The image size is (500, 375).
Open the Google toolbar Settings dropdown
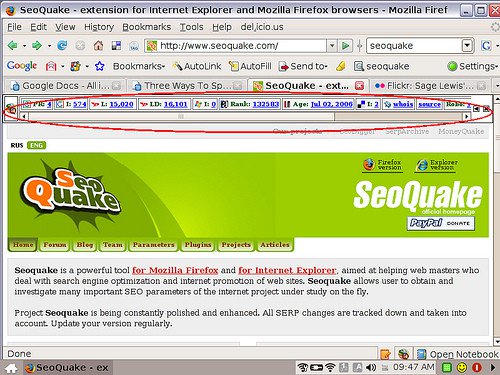[473, 66]
